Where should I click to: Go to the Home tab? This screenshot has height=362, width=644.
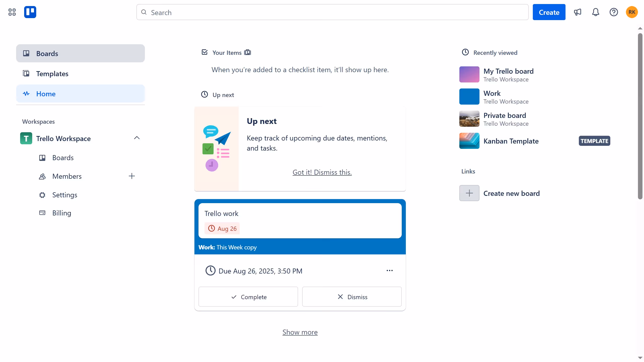(46, 94)
